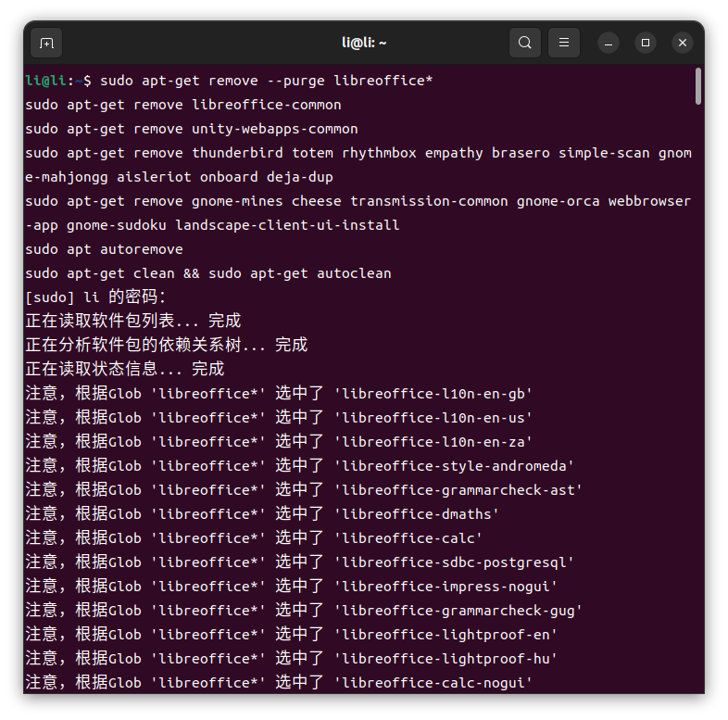Image resolution: width=728 pixels, height=720 pixels.
Task: Open the terminal search tool
Action: click(x=524, y=43)
